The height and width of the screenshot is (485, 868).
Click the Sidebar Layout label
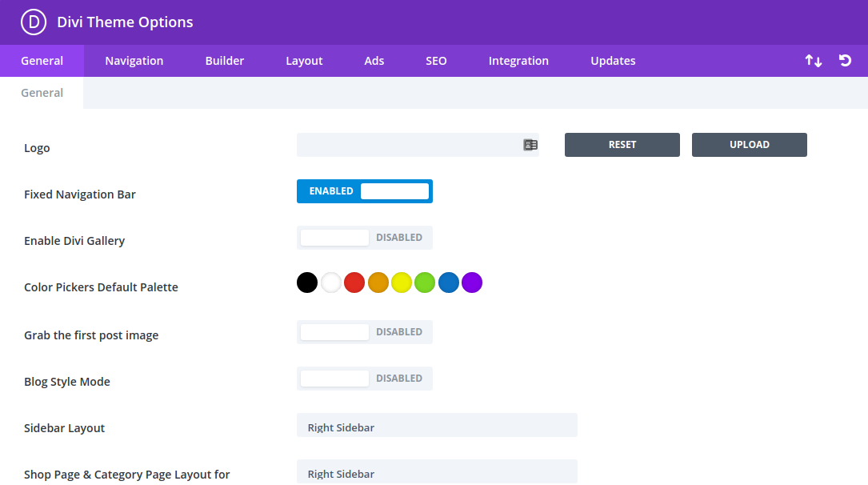[x=64, y=428]
